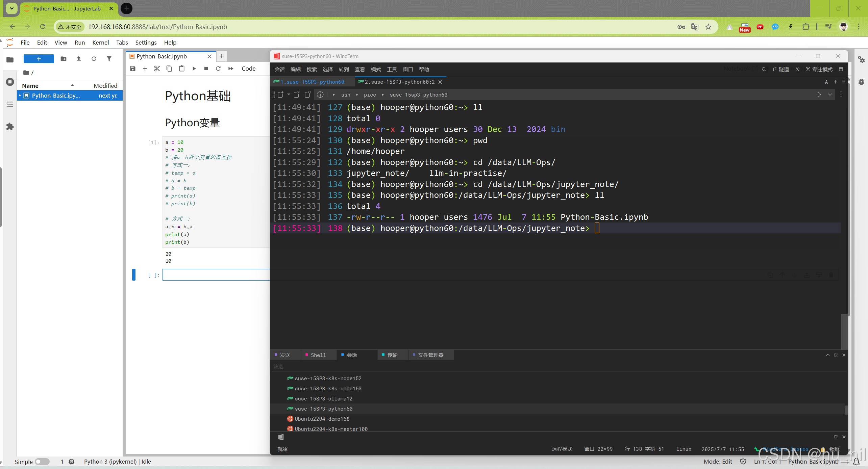Select suse-15SP3-ollama12 session in list
The height and width of the screenshot is (469, 868).
323,398
